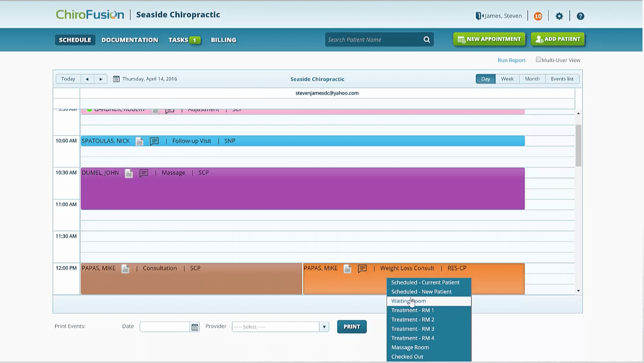The image size is (644, 363).
Task: Open DUMEL, JOHN Massage appointment
Action: click(x=303, y=189)
